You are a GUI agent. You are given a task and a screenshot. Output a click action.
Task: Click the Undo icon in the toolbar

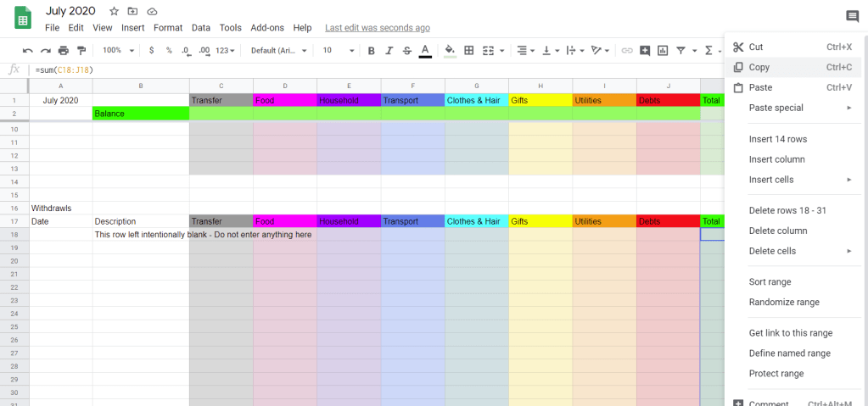[x=27, y=51]
